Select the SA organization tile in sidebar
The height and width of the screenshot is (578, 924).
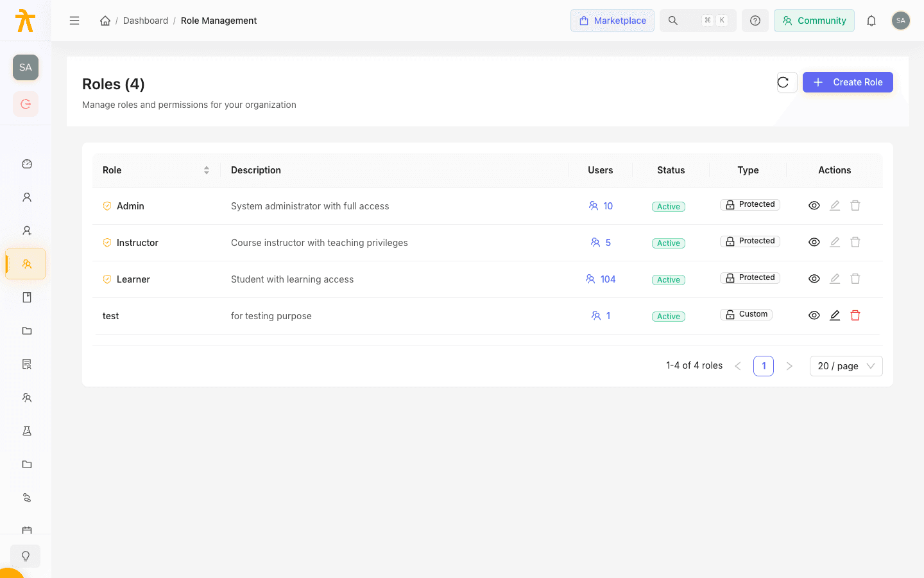(x=26, y=67)
